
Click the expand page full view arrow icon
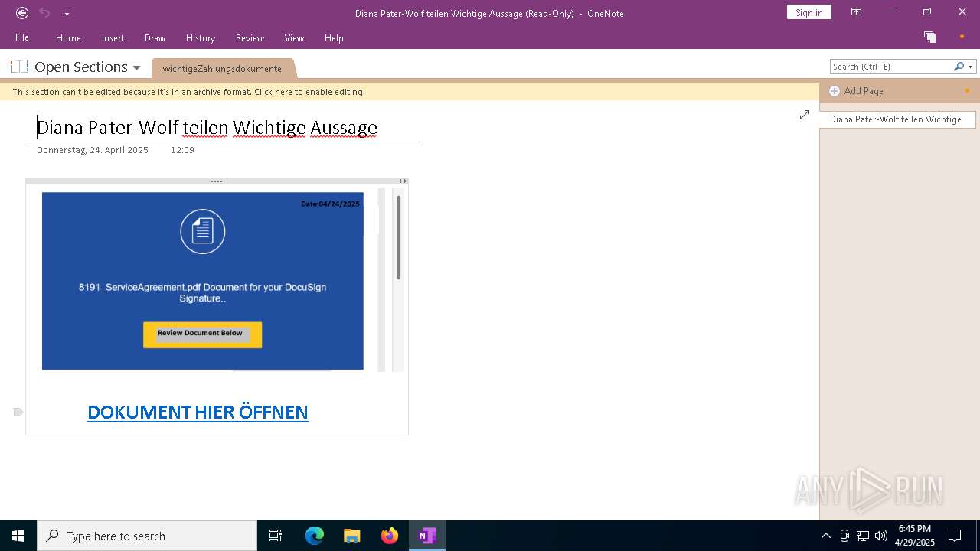click(805, 115)
